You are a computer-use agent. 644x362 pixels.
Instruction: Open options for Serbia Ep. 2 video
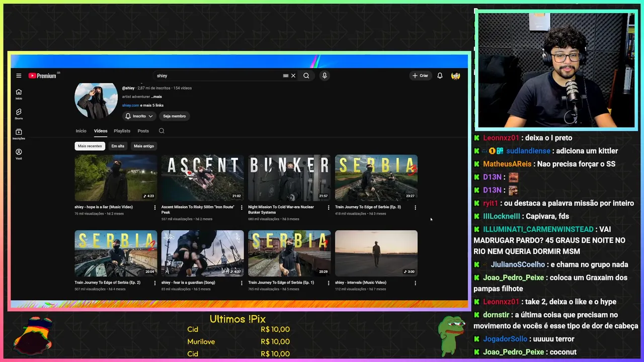coord(155,283)
